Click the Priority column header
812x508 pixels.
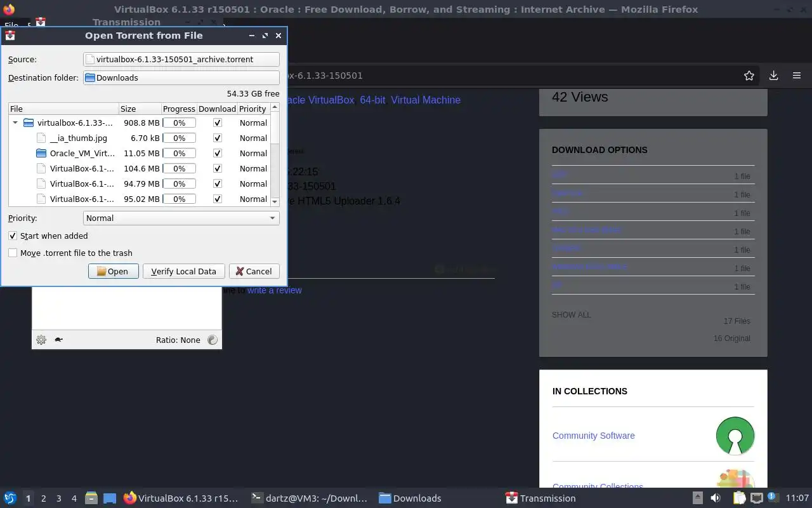[x=254, y=109]
